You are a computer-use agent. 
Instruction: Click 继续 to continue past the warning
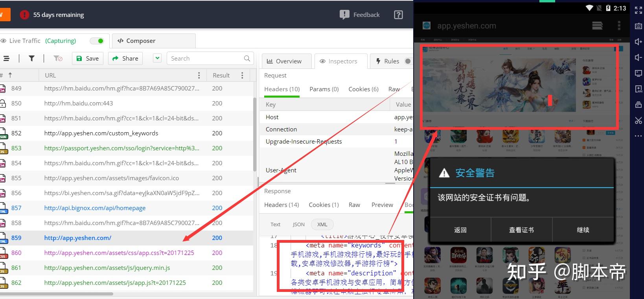click(583, 230)
